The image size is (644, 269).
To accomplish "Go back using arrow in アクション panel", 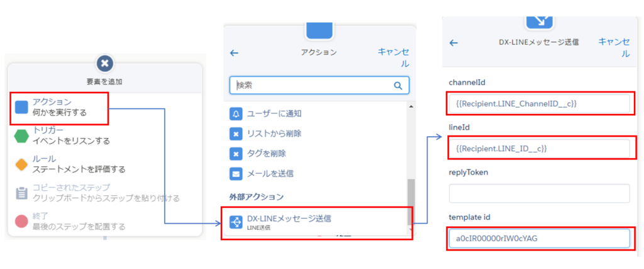I will [x=235, y=53].
